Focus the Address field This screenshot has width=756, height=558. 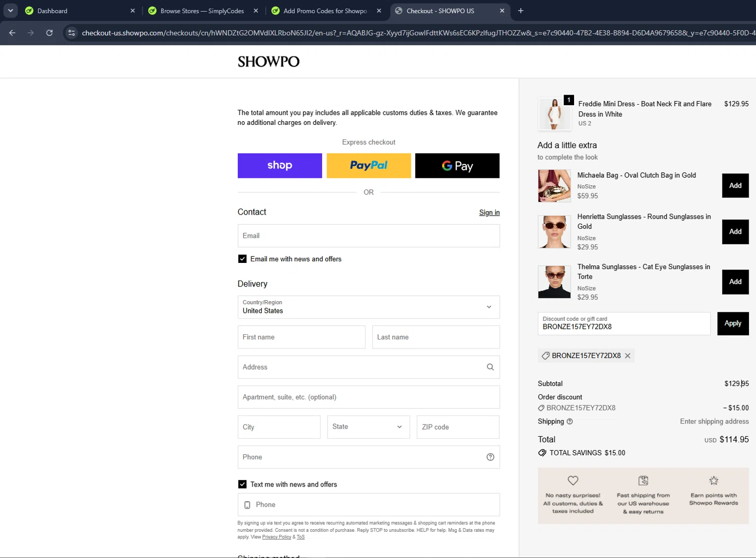[x=369, y=367]
